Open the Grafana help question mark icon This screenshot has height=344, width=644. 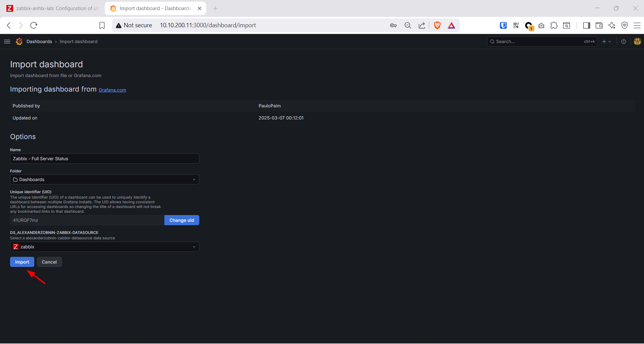tap(623, 41)
